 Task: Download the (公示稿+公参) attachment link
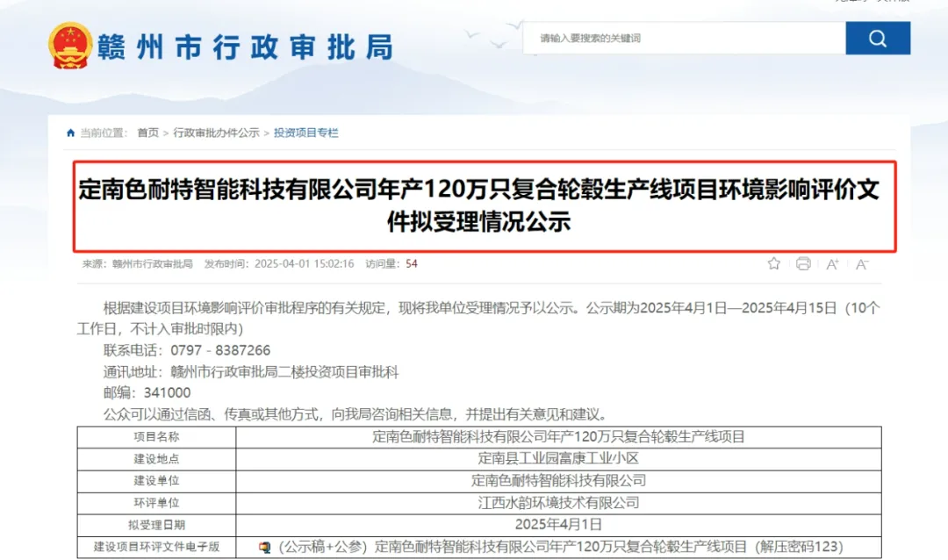[560, 547]
